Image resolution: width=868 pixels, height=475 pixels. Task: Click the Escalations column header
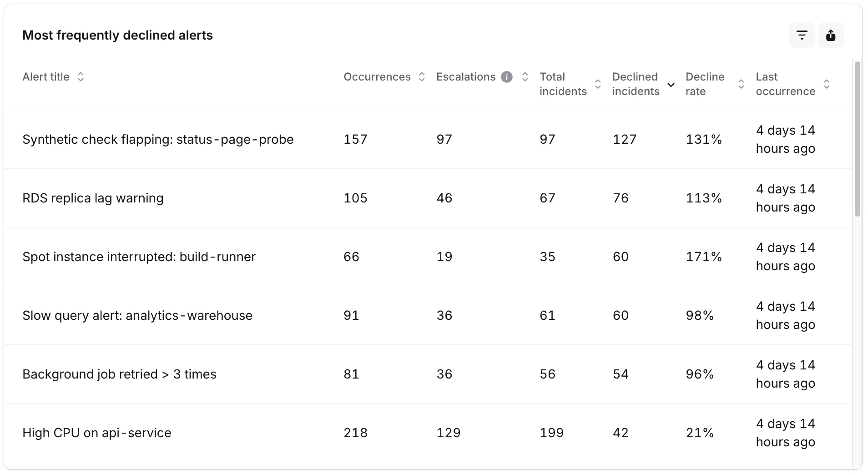coord(466,77)
